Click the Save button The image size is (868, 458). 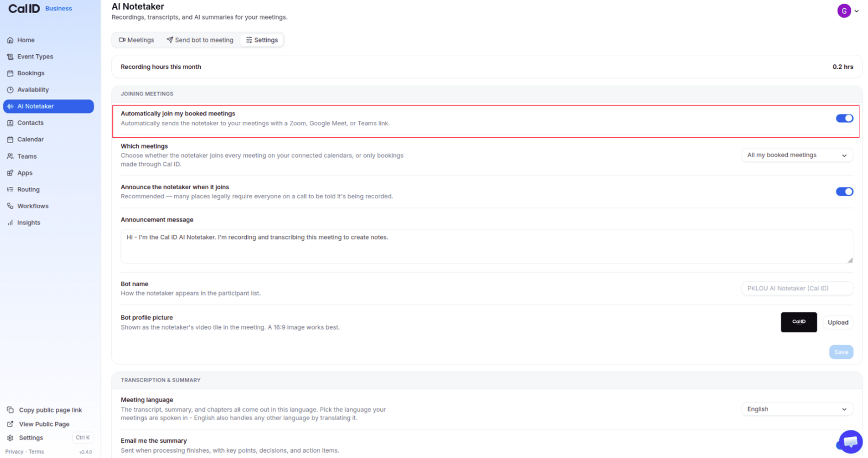click(x=841, y=352)
